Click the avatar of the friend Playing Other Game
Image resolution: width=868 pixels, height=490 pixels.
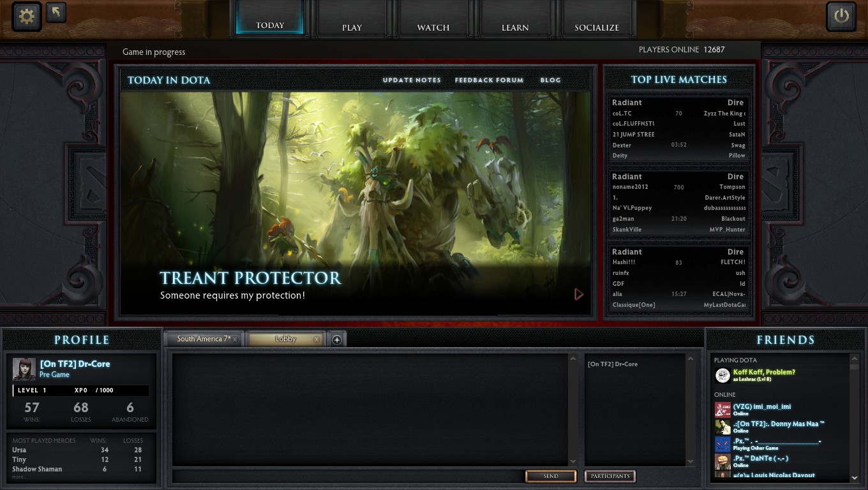pyautogui.click(x=722, y=444)
